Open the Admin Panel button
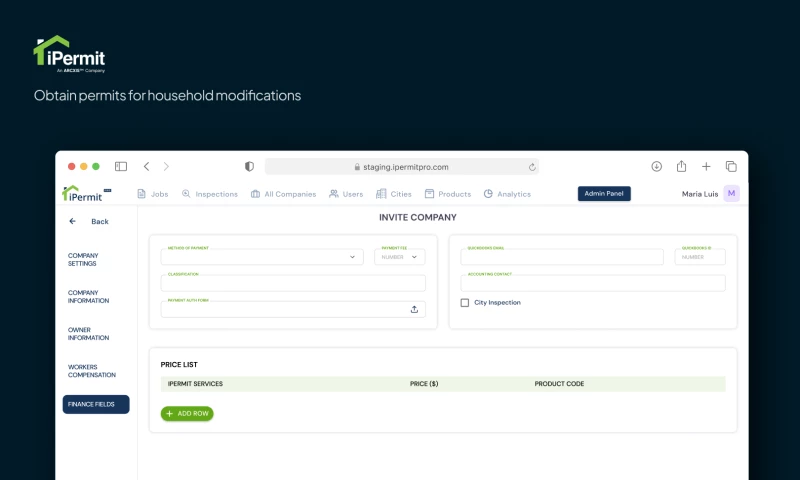Image resolution: width=800 pixels, height=480 pixels. click(604, 194)
